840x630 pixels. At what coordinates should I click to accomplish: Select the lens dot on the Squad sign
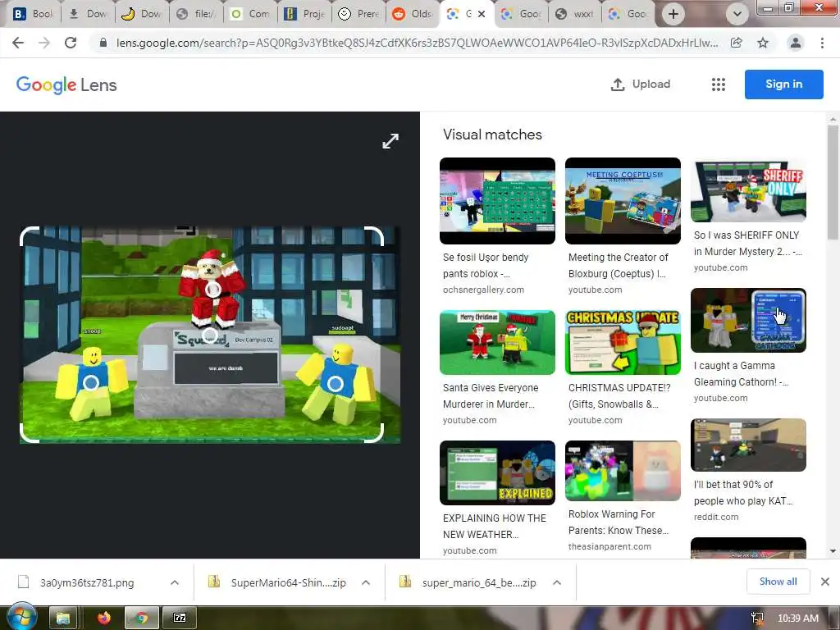click(209, 336)
